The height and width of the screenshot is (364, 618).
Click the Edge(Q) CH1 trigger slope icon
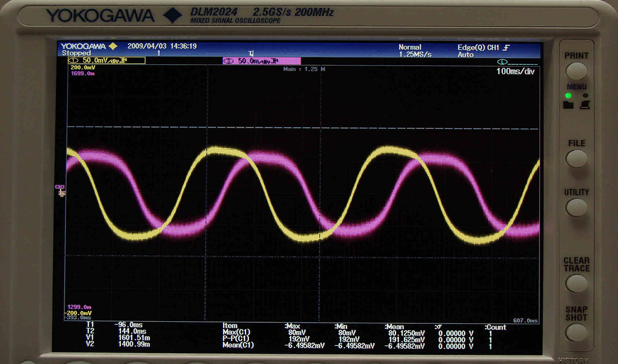(506, 48)
